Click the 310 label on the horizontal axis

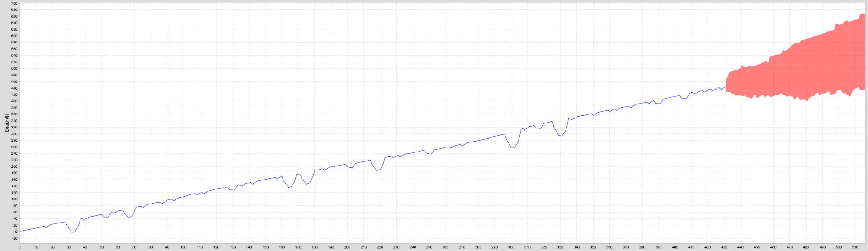[x=528, y=247]
